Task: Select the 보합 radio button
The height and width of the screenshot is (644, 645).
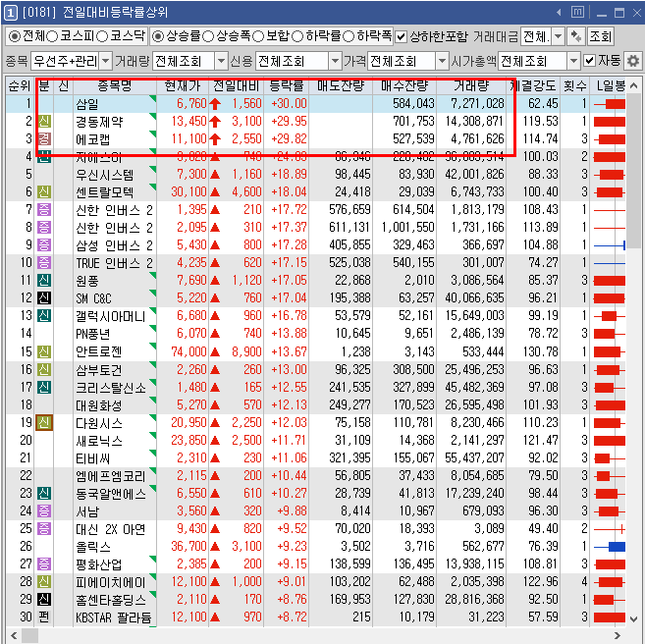Action: 258,36
